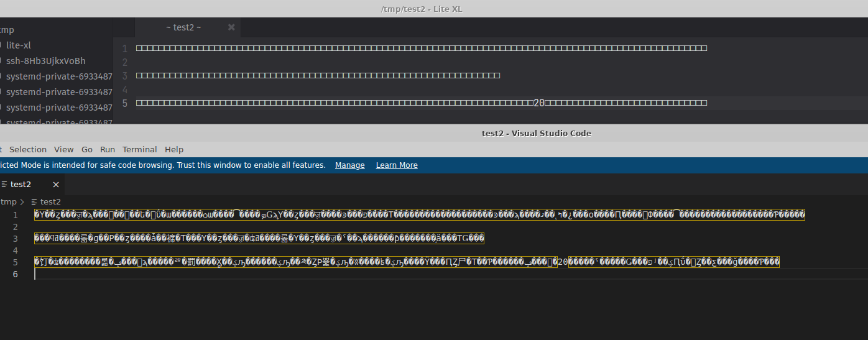Open lite-xl folder in Lite XL sidebar
Image resolution: width=868 pixels, height=340 pixels.
point(19,45)
